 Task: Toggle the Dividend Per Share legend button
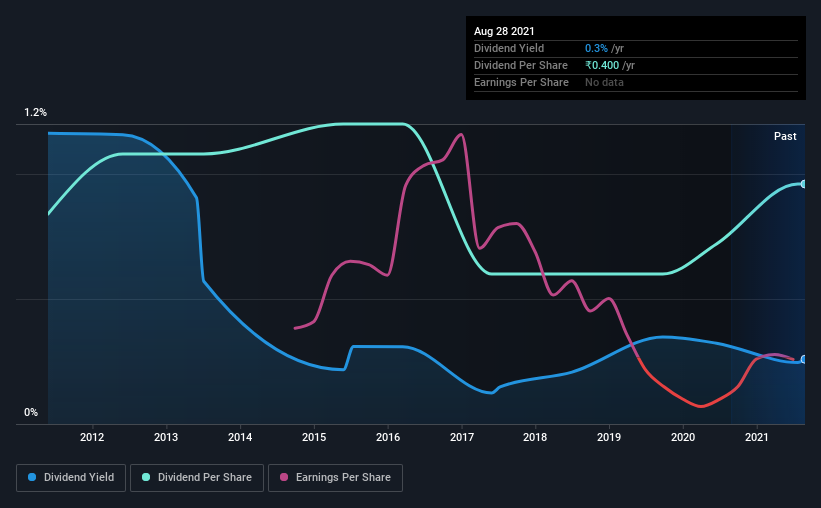pos(197,478)
